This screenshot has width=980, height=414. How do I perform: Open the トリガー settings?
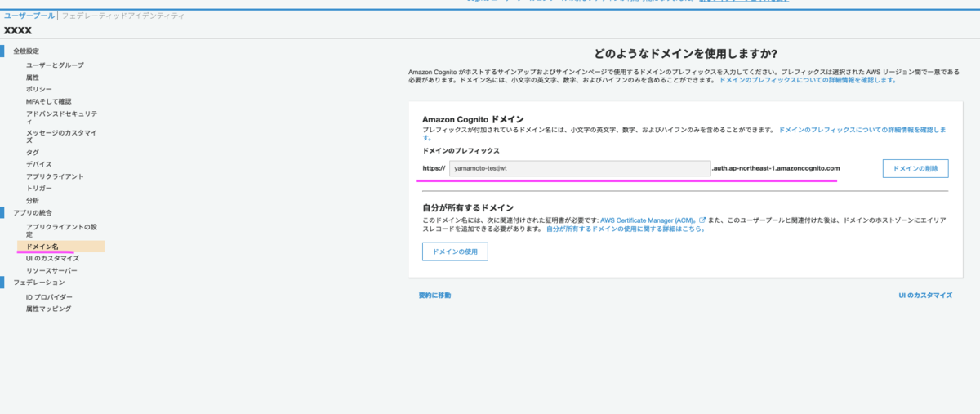[x=39, y=188]
